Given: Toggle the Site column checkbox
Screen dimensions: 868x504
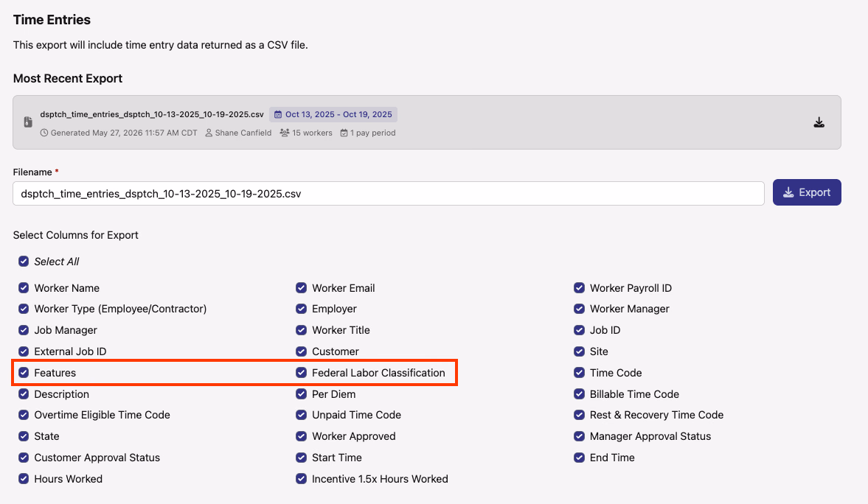Looking at the screenshot, I should click(x=579, y=351).
